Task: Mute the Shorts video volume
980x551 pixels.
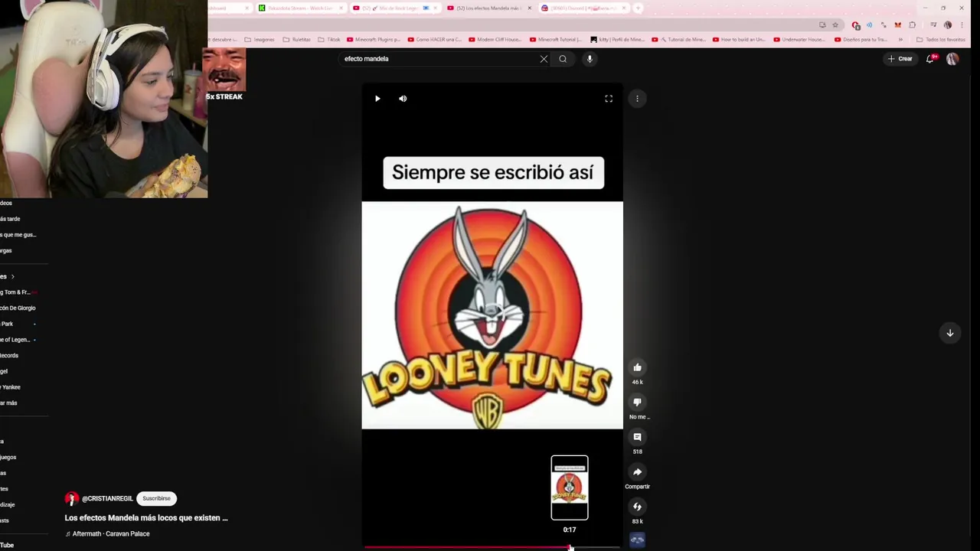Action: 403,99
